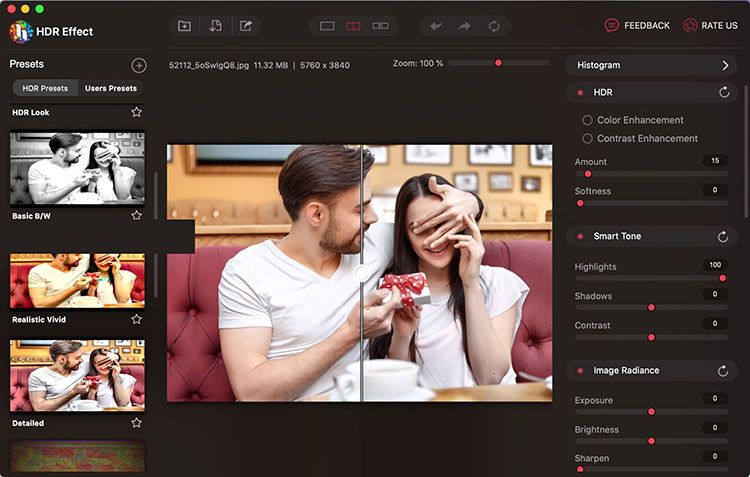This screenshot has width=750, height=477.
Task: Click the before/after split divider handle
Action: pos(362,273)
